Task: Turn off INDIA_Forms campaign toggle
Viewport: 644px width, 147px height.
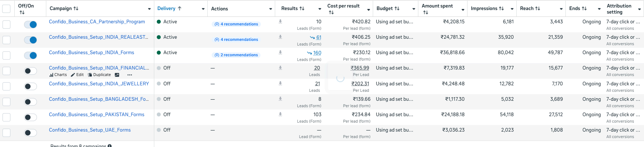Action: tap(30, 55)
